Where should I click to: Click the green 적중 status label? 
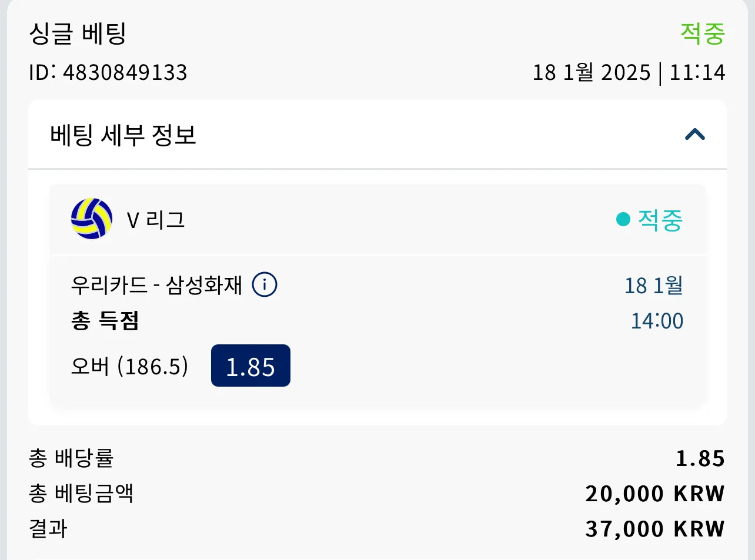[703, 33]
